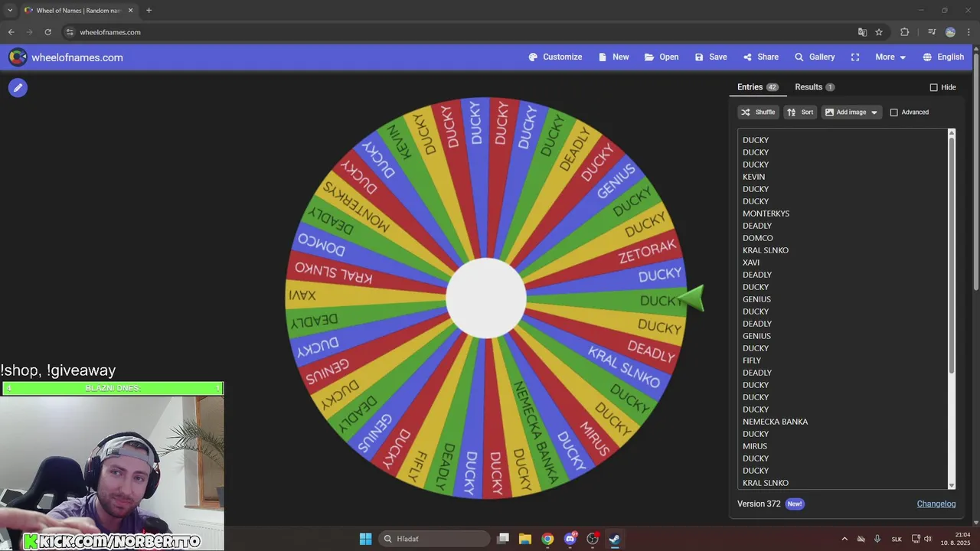The height and width of the screenshot is (551, 980).
Task: Click the tray microphone icon
Action: [877, 539]
